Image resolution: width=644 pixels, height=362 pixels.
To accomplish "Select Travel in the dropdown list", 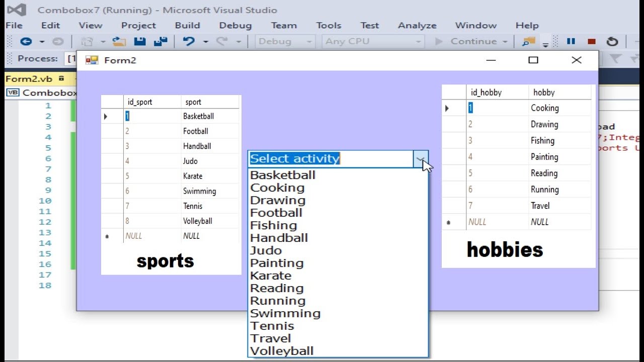I will tap(338, 338).
